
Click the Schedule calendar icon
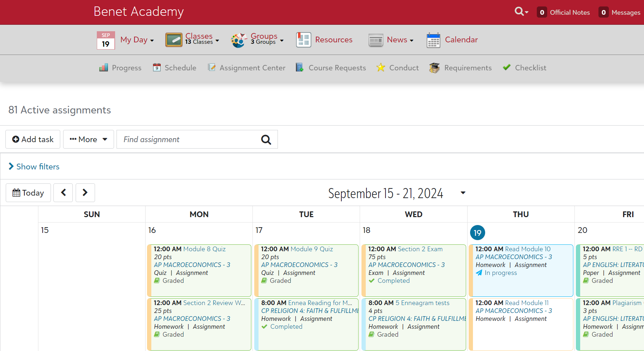click(157, 67)
